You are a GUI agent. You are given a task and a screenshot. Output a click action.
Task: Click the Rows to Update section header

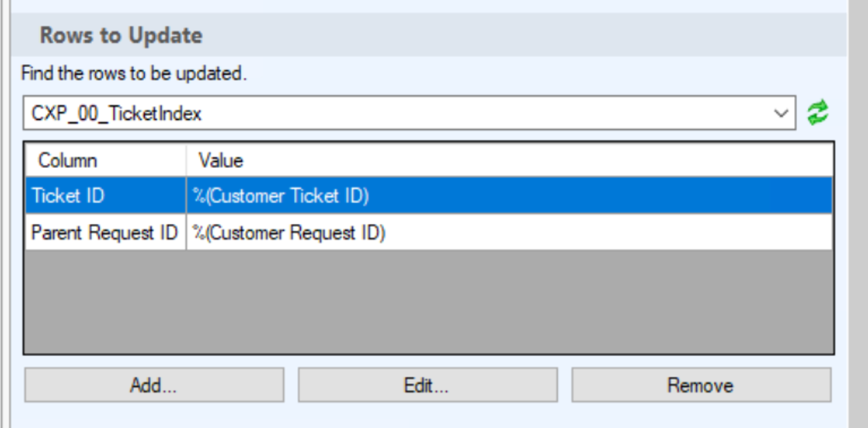coord(429,35)
